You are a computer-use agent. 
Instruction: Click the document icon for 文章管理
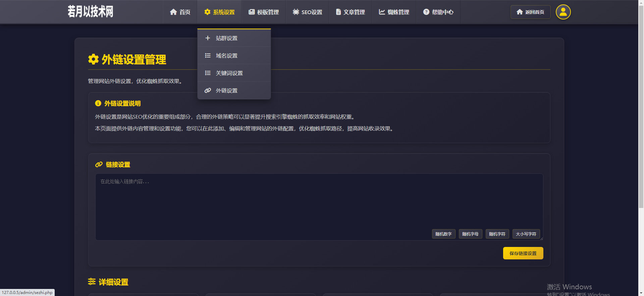coord(338,12)
